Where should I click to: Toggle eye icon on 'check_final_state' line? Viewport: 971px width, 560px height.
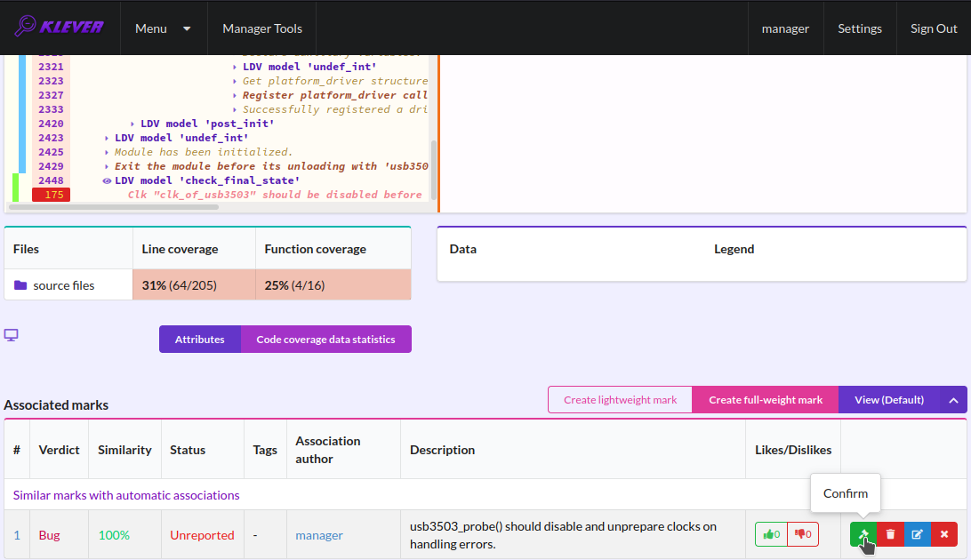point(107,180)
